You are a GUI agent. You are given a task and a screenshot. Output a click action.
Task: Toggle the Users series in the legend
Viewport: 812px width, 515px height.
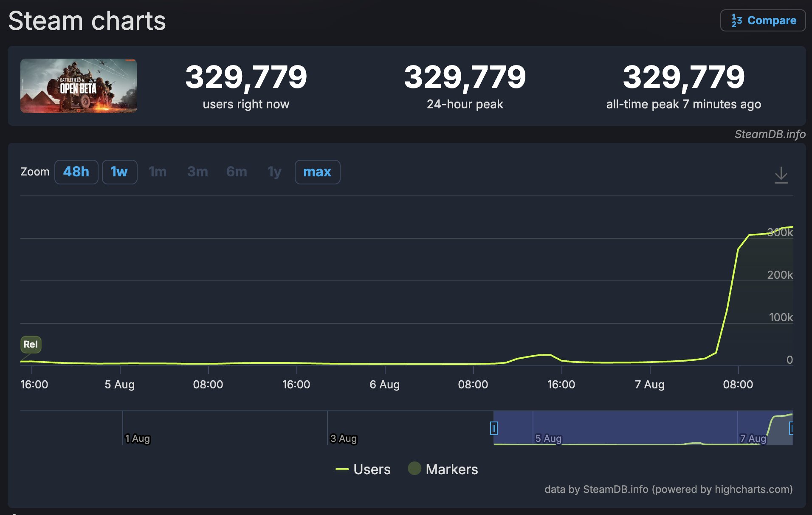point(363,469)
